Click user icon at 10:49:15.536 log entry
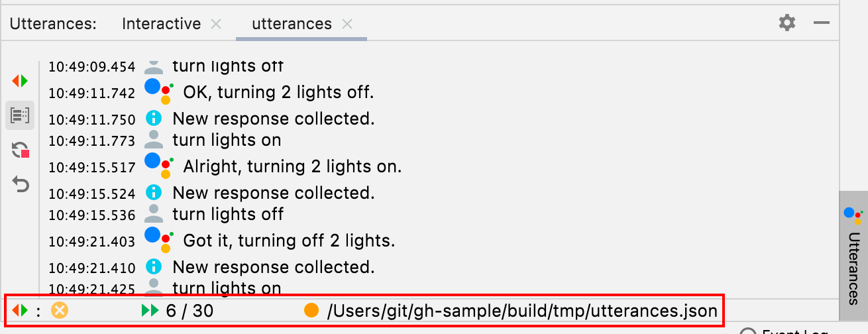The height and width of the screenshot is (334, 868). (154, 213)
